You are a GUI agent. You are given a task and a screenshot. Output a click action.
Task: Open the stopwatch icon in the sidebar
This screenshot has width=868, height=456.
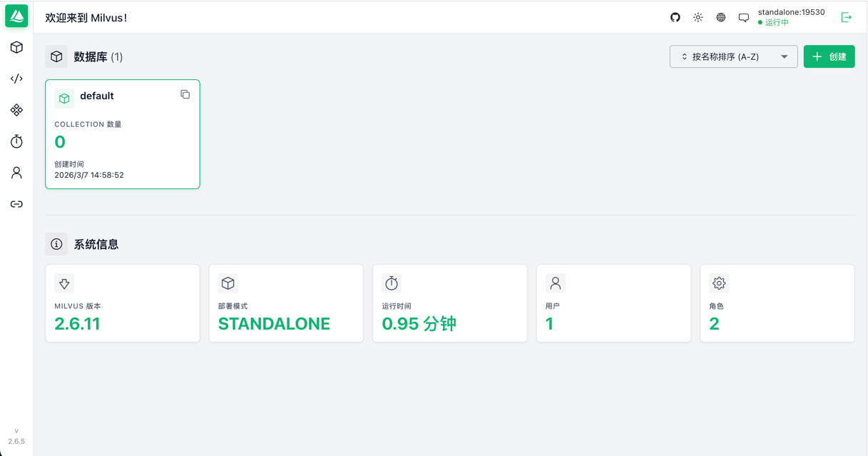tap(16, 141)
